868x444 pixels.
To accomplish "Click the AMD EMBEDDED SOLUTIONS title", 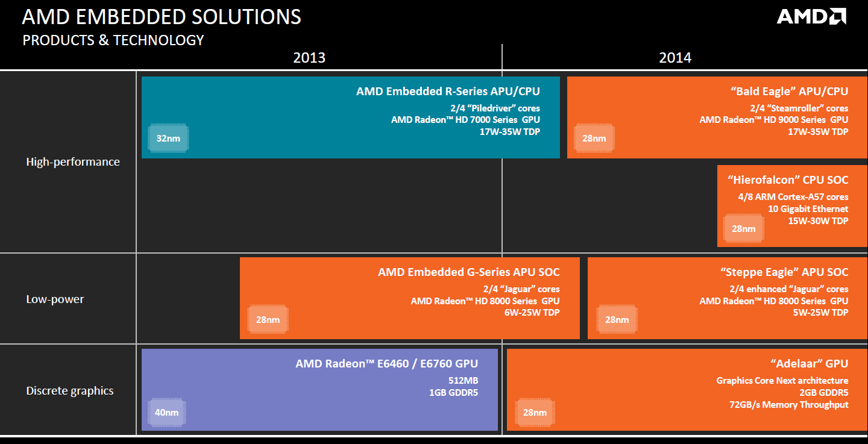I will [162, 16].
